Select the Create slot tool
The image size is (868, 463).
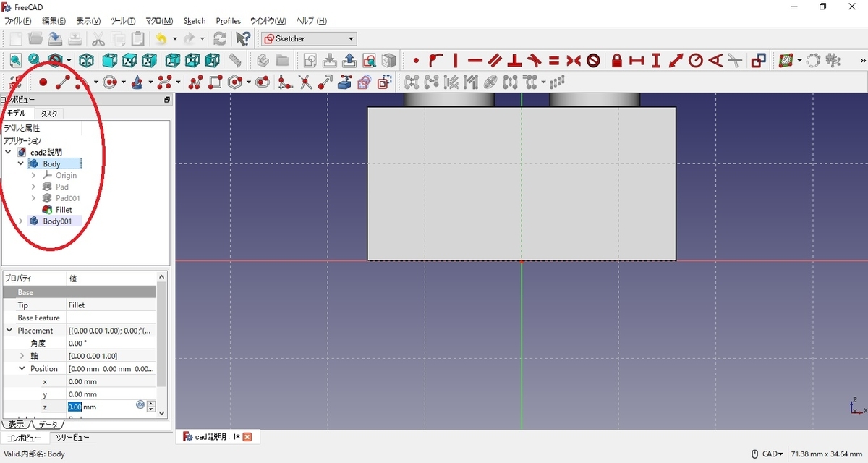pyautogui.click(x=262, y=82)
